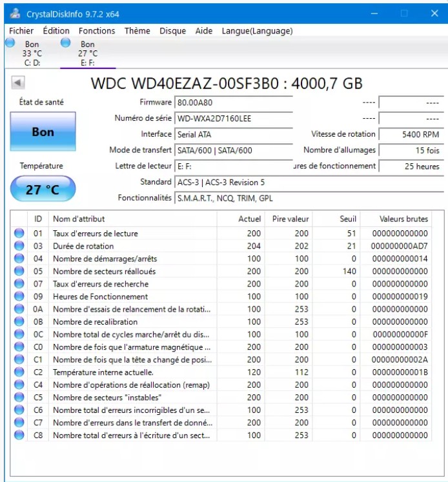
Task: Click raw value 00000000AD7
Action: pyautogui.click(x=399, y=246)
